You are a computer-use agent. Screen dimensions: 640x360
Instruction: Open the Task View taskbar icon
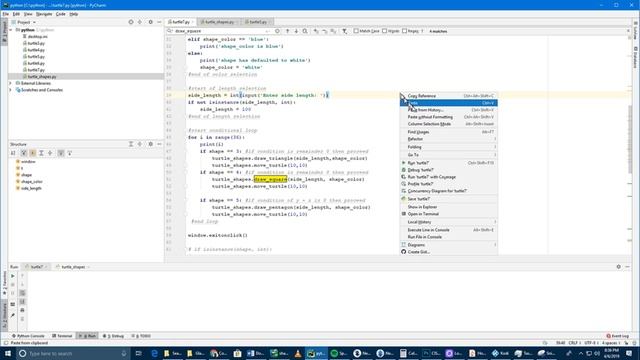click(x=138, y=353)
